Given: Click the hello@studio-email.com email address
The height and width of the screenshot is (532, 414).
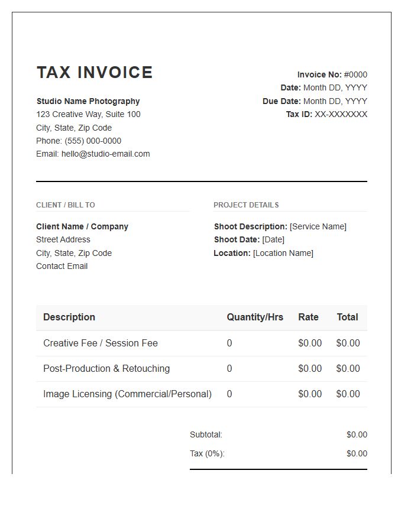Looking at the screenshot, I should pyautogui.click(x=105, y=154).
